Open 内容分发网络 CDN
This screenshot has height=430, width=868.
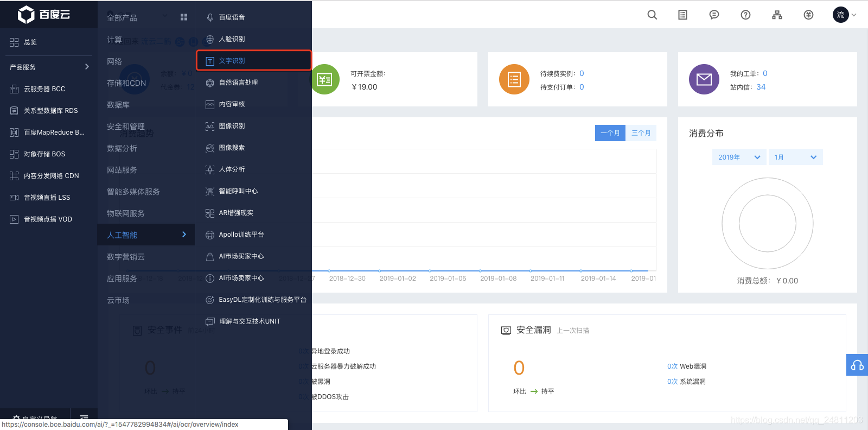click(49, 176)
